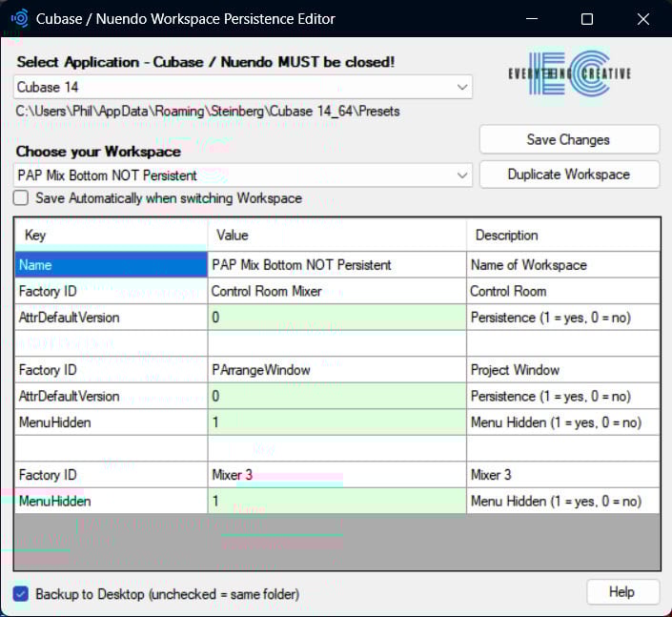Edit Mixer 3 MenuHidden value 1
Screen dimensions: 672x617
(337, 501)
